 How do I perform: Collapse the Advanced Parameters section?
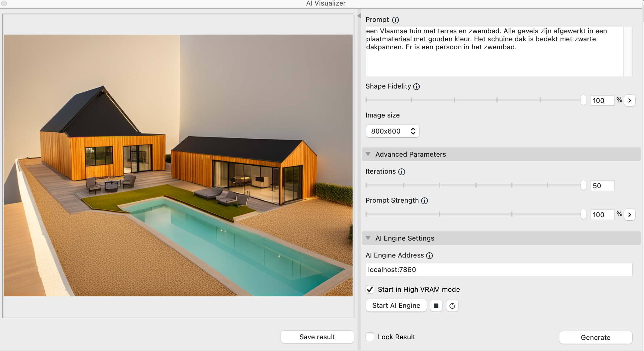368,154
